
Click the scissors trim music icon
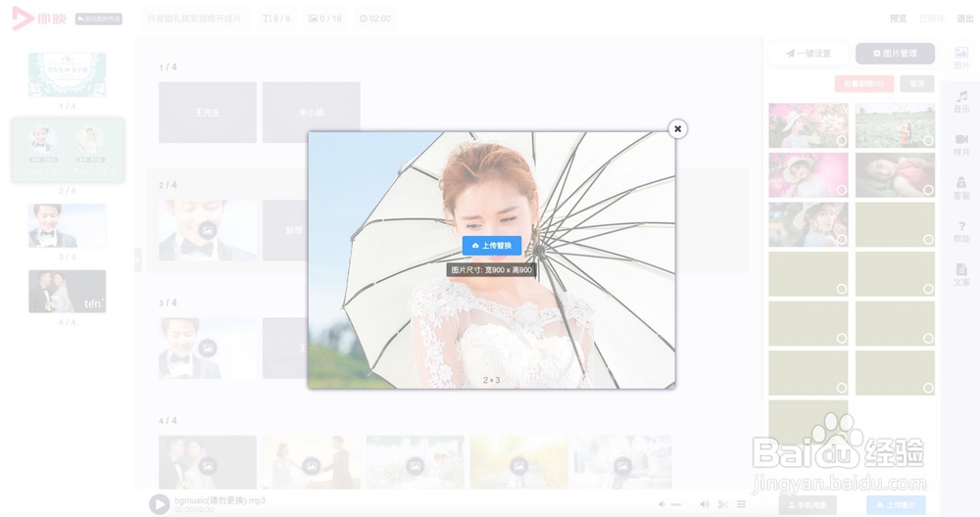(723, 504)
